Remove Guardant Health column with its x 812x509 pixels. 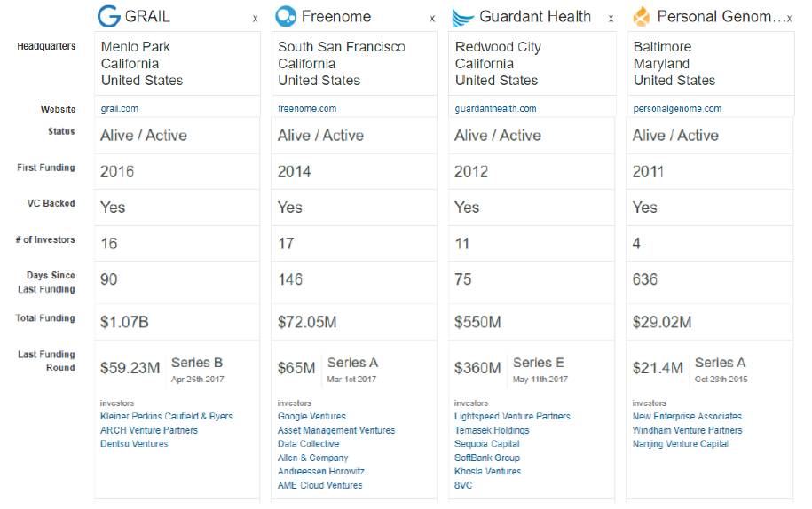(611, 19)
